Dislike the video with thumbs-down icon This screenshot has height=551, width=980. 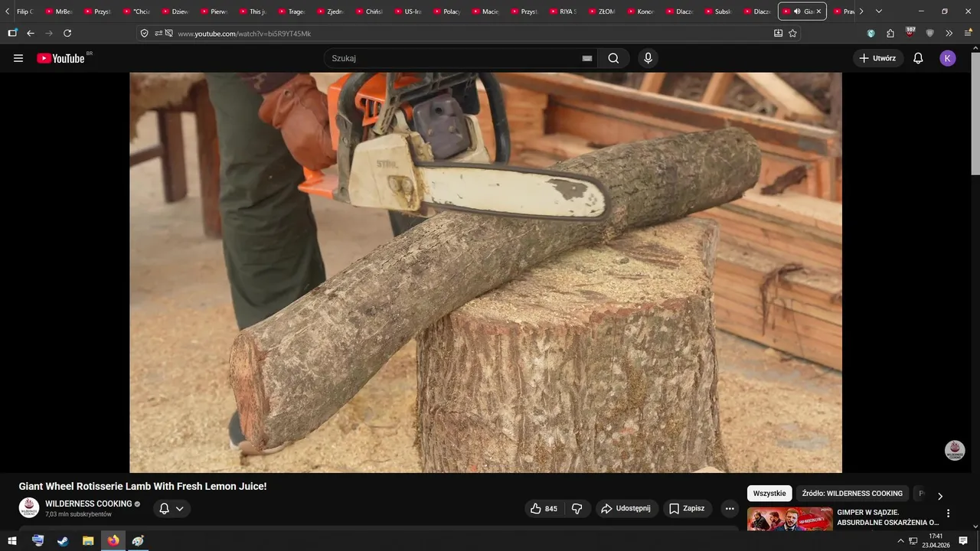coord(577,508)
